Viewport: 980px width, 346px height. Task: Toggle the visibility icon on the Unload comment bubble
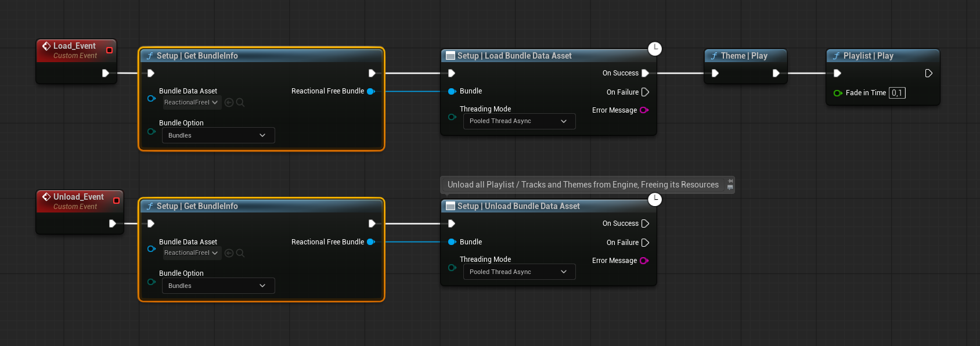point(730,188)
